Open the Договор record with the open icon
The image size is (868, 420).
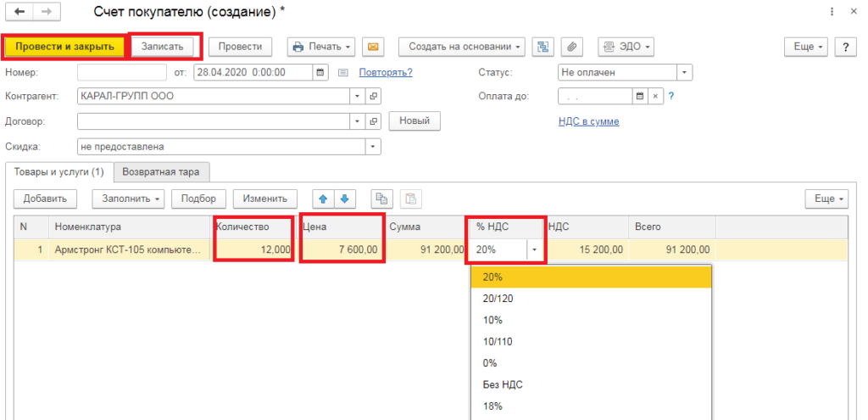373,121
